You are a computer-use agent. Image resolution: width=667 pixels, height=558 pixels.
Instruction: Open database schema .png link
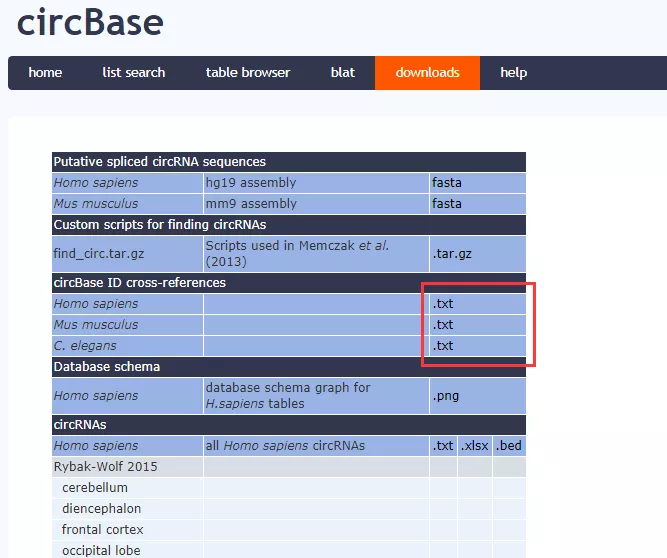click(445, 396)
